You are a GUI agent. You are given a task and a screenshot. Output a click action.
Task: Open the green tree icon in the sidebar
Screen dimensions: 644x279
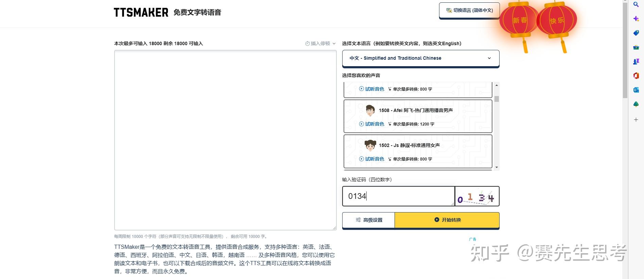click(x=636, y=104)
